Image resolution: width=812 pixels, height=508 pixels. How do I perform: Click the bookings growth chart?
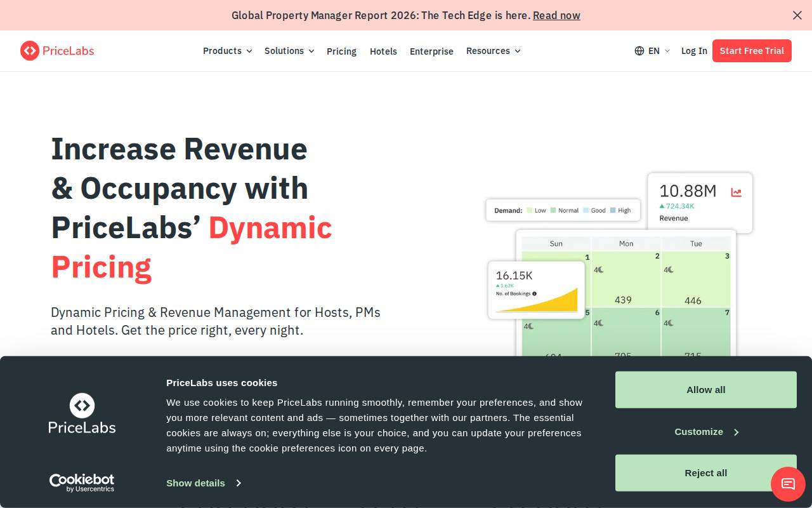pos(537,300)
